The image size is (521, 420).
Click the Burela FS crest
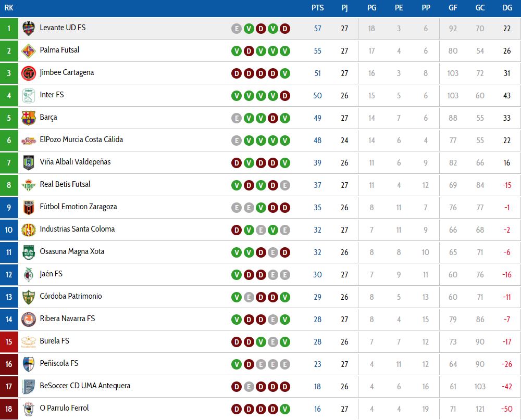29,341
